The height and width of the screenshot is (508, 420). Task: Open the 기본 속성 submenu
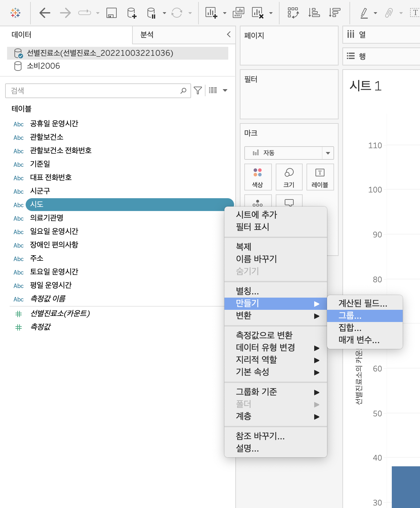[x=276, y=372]
